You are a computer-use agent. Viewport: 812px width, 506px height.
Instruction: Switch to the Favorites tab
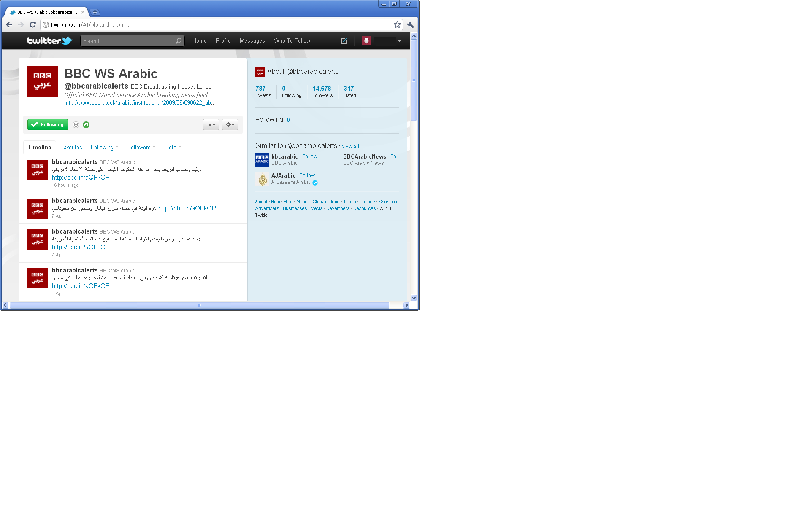[x=71, y=147]
